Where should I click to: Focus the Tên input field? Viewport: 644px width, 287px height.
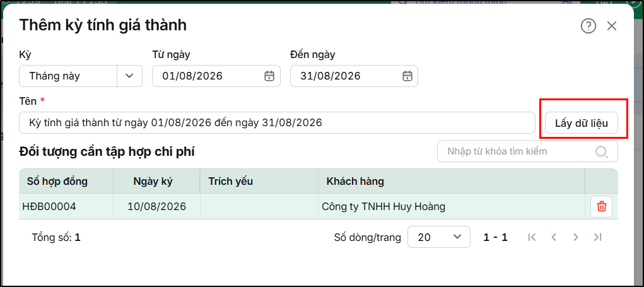click(x=278, y=123)
